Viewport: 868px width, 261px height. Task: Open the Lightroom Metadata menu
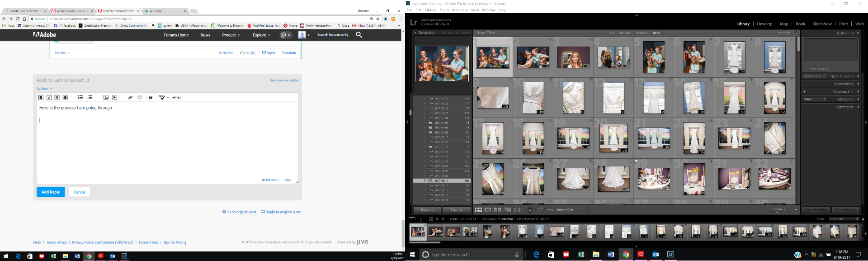[460, 10]
